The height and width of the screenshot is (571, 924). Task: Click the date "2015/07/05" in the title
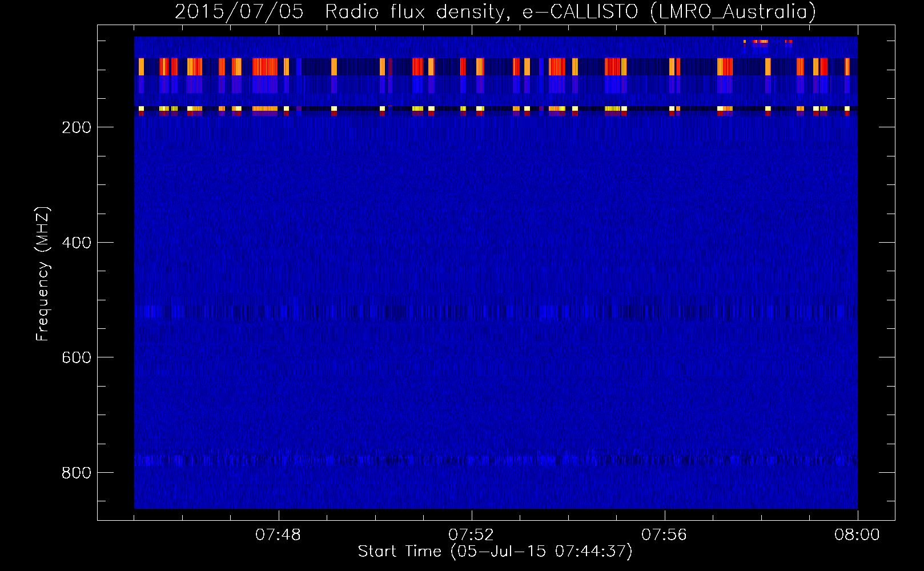(239, 11)
